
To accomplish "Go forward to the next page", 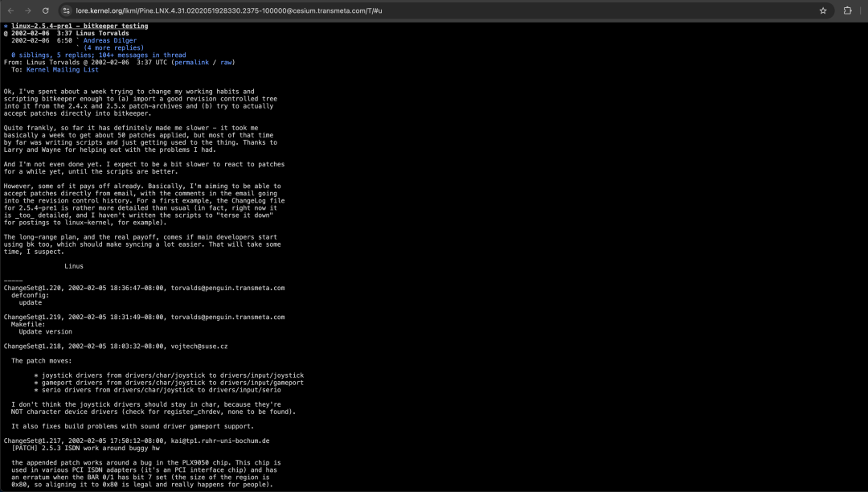I will coord(27,10).
